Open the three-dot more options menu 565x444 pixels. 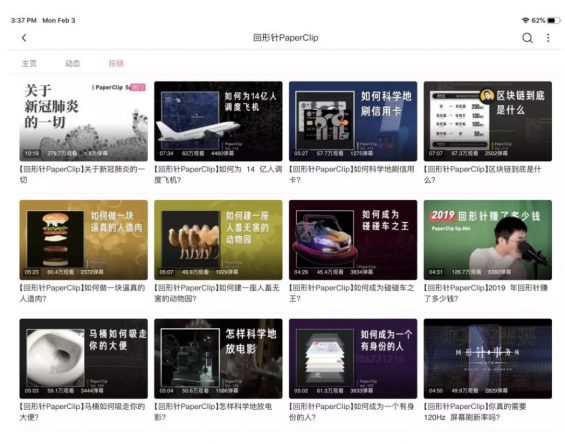[x=548, y=38]
